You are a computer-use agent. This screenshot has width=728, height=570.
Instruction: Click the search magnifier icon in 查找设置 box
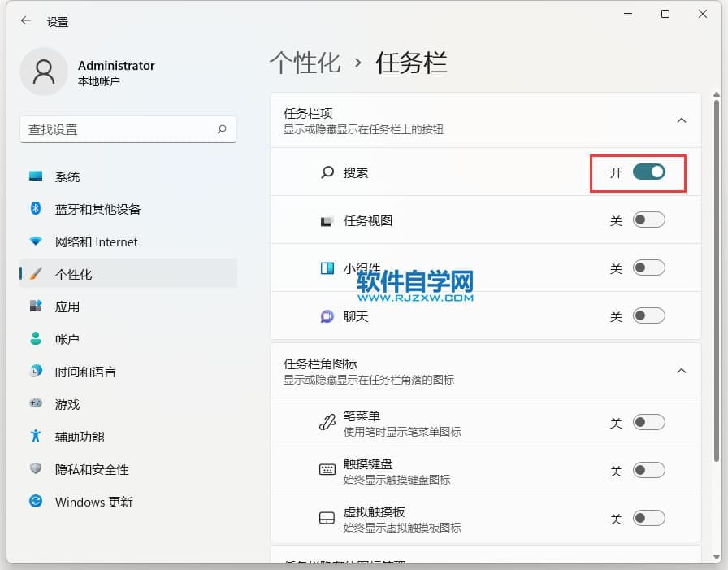coord(222,129)
